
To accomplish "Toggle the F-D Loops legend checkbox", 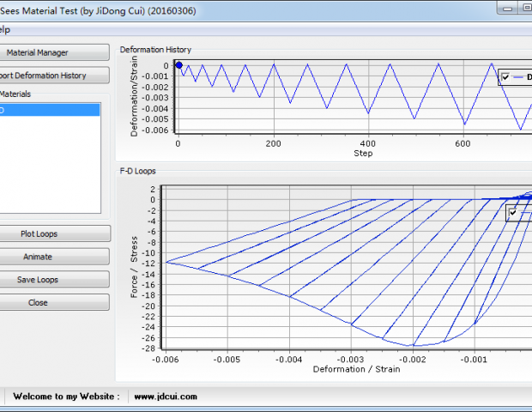I will [x=513, y=212].
